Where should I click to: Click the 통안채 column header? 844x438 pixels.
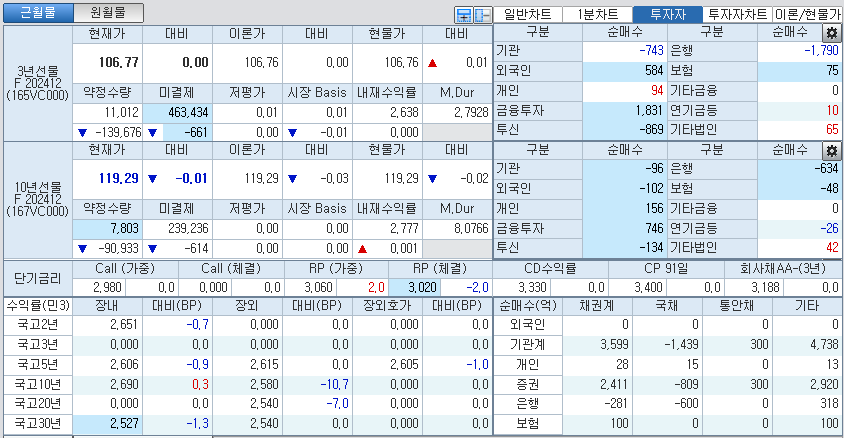point(737,306)
